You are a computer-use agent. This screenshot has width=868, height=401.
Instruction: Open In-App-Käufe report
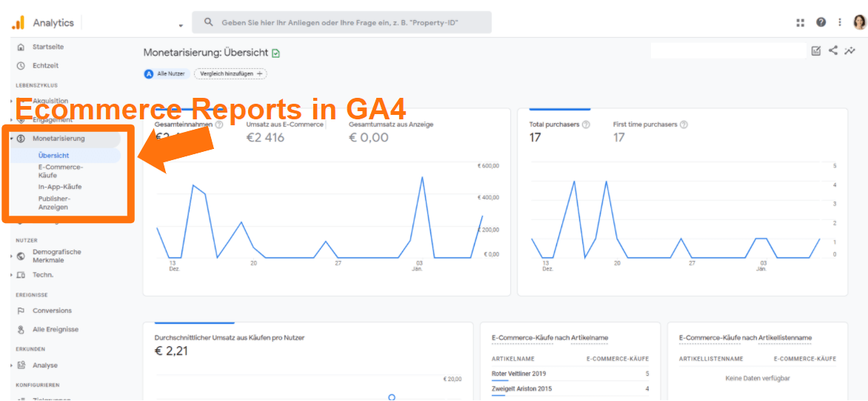point(60,188)
